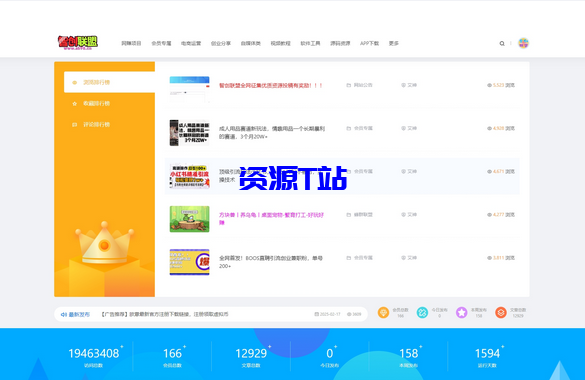
Task: Click the star icon beside 收藏排行榜
Action: click(x=74, y=104)
